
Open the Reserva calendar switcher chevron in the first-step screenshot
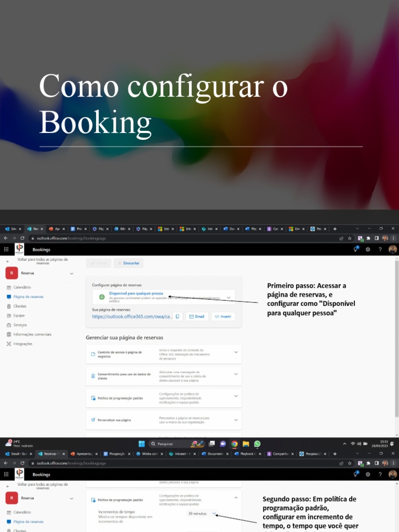point(72,273)
